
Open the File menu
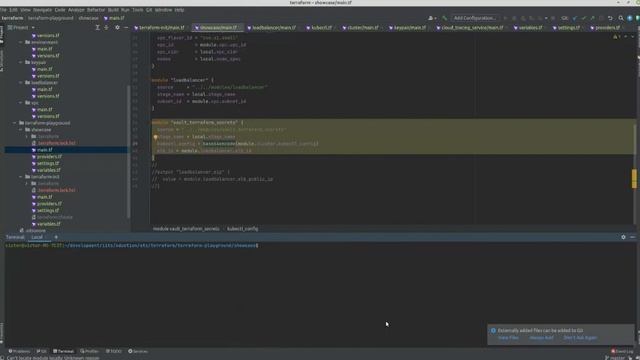click(x=3, y=10)
